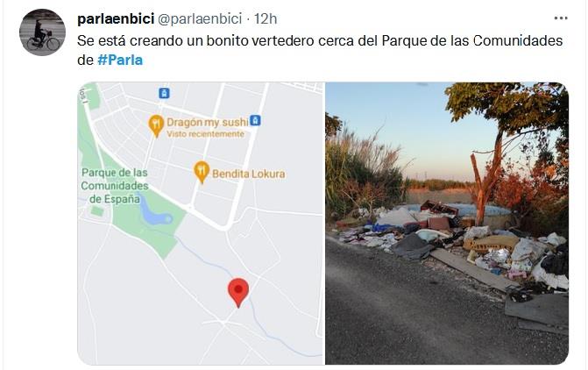Click the station icon right of Dragón my sushi
This screenshot has width=588, height=370.
pos(255,120)
